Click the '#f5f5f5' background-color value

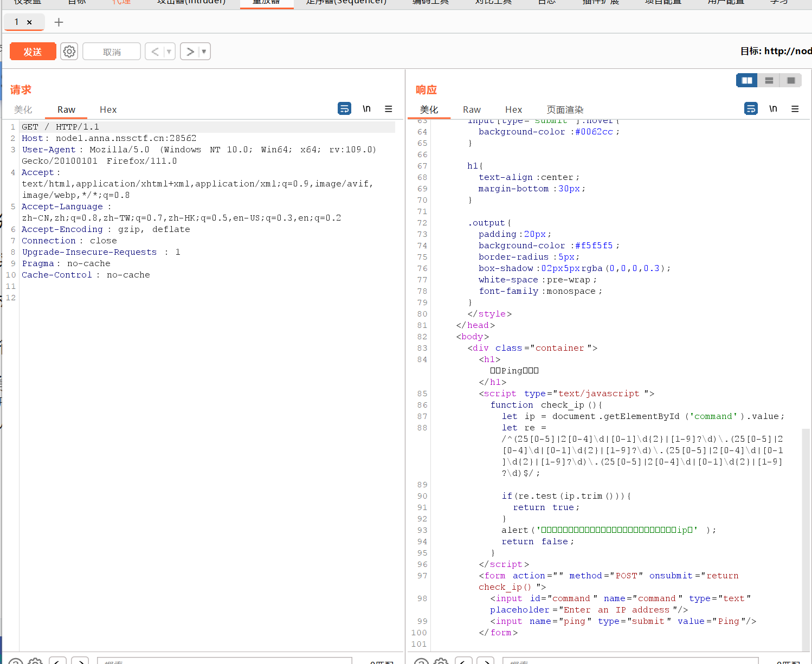(x=594, y=246)
